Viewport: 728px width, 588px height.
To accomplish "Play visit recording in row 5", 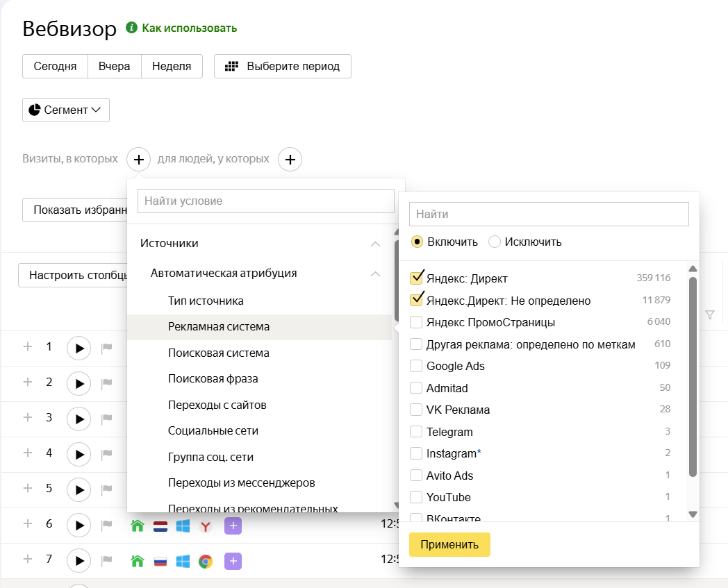I will point(79,489).
